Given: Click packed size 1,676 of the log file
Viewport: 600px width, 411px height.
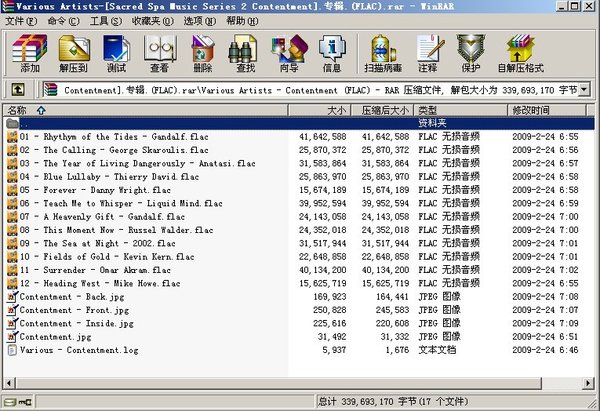Looking at the screenshot, I should point(397,350).
